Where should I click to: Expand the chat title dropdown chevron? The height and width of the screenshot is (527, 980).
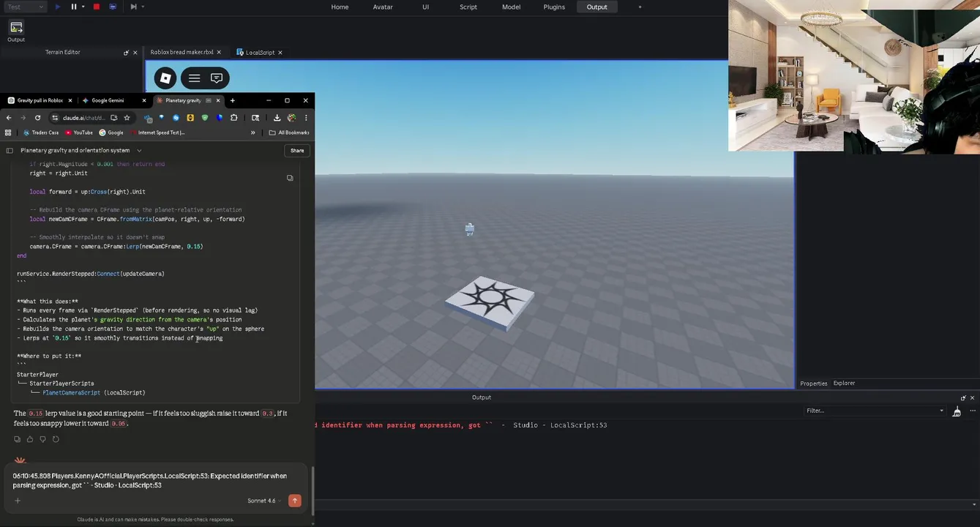(139, 151)
